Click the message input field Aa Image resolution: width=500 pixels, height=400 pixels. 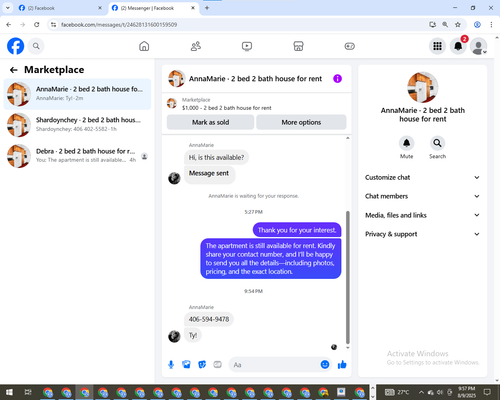(x=275, y=365)
